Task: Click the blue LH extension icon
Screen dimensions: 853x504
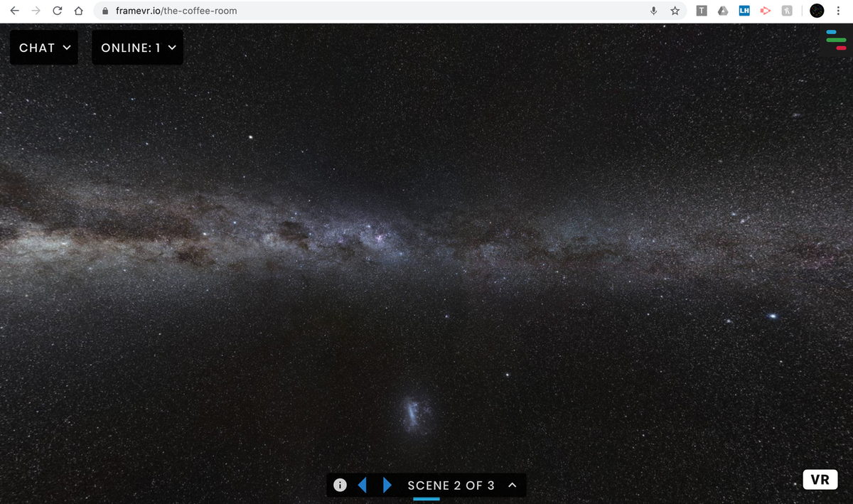Action: point(744,11)
